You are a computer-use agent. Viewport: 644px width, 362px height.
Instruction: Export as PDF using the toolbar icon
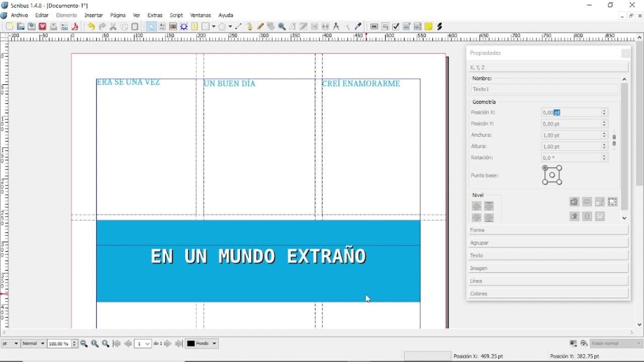(75, 27)
